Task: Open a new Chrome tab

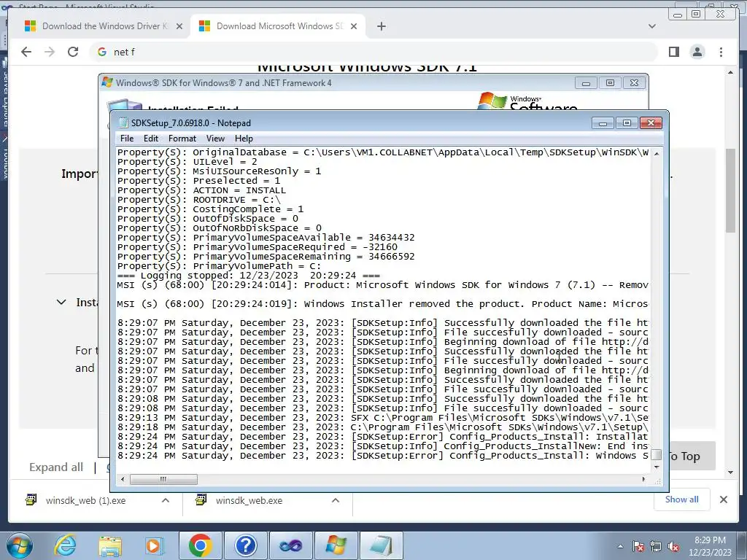Action: (x=381, y=26)
